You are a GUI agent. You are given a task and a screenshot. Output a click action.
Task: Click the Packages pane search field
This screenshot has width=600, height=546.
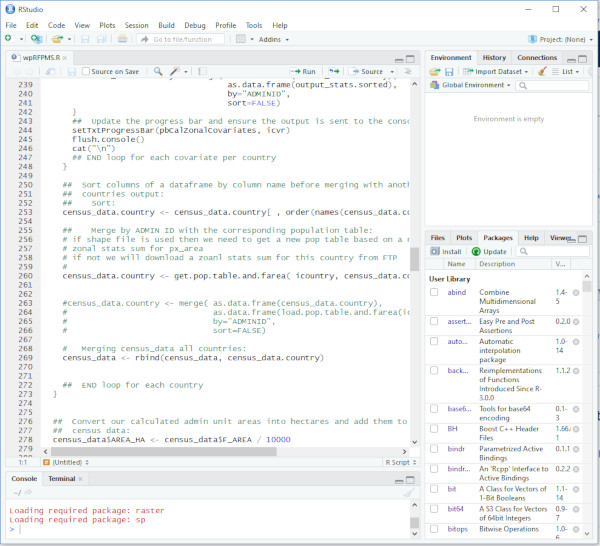pyautogui.click(x=552, y=251)
